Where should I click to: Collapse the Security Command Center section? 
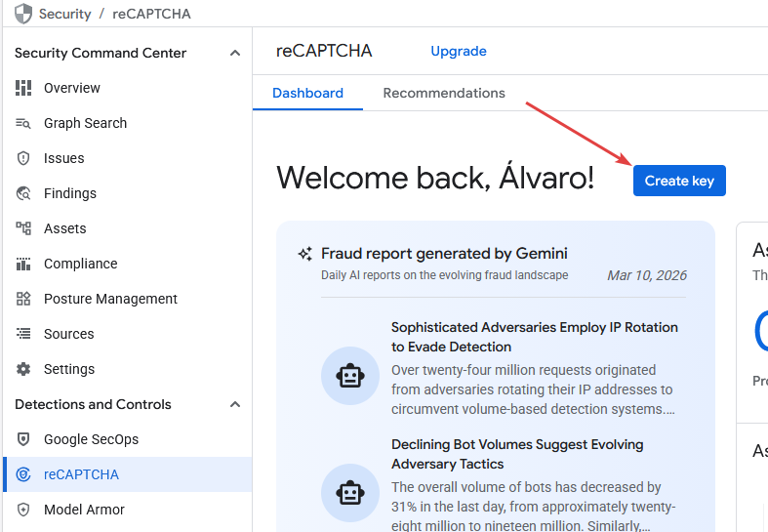234,53
